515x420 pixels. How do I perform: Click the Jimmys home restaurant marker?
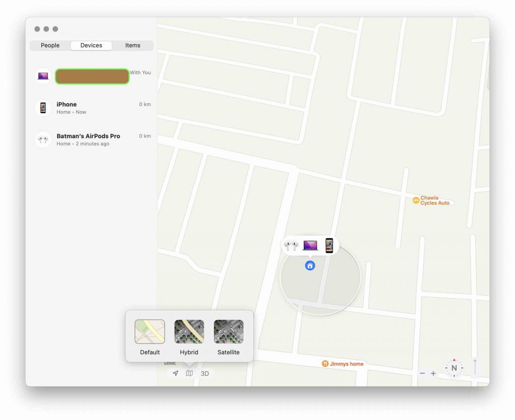coord(325,364)
